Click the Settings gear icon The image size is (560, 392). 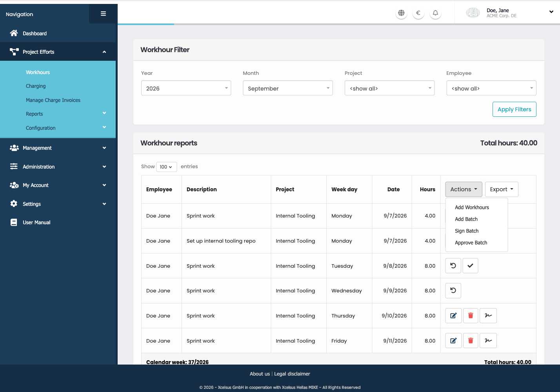tap(14, 204)
